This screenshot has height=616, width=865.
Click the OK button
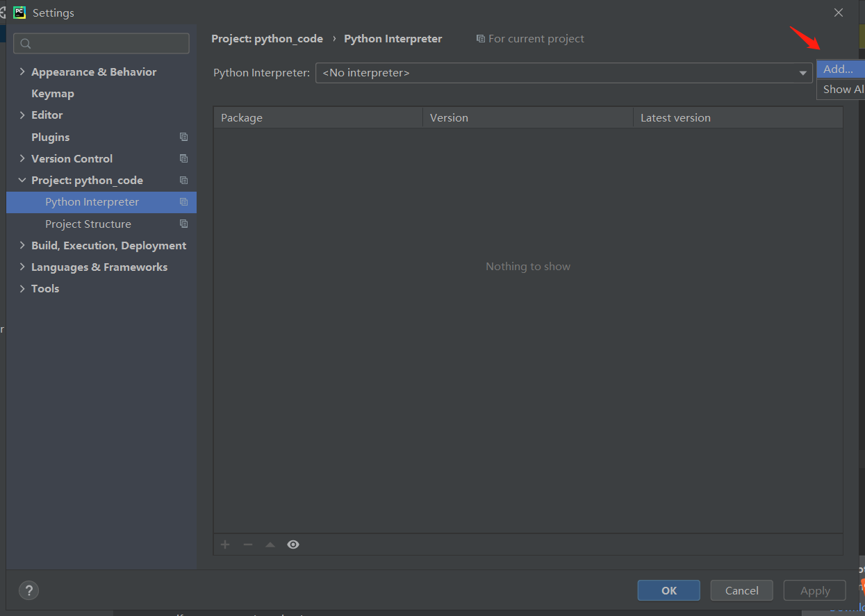click(668, 590)
